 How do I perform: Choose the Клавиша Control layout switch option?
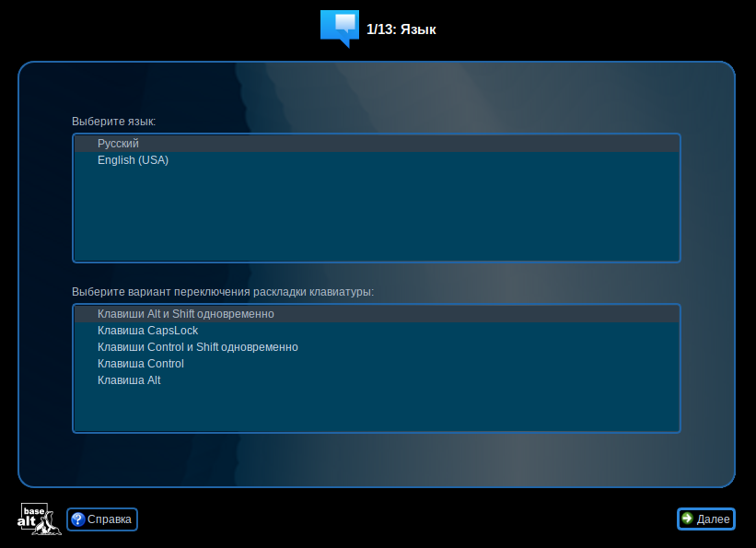pyautogui.click(x=140, y=364)
